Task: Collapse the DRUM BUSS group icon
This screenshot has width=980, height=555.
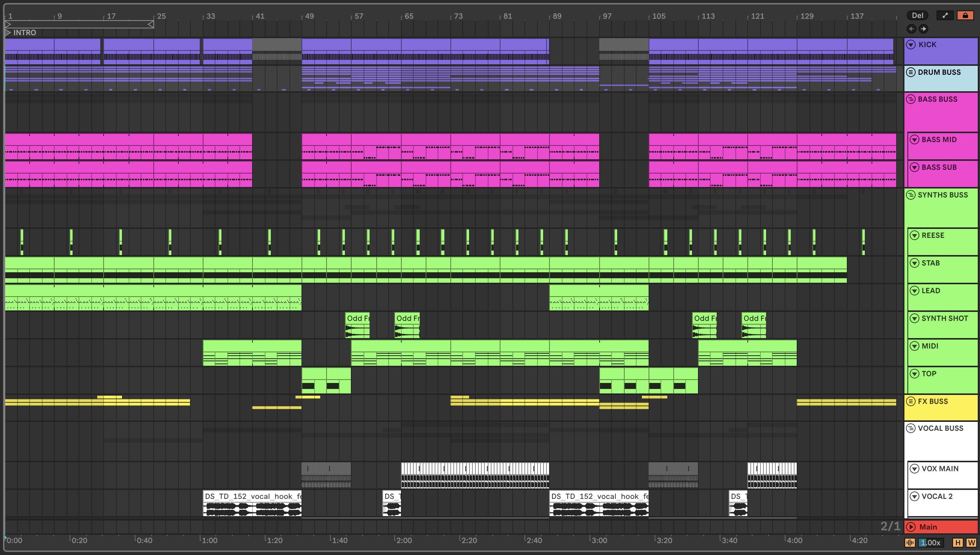Action: pyautogui.click(x=911, y=72)
